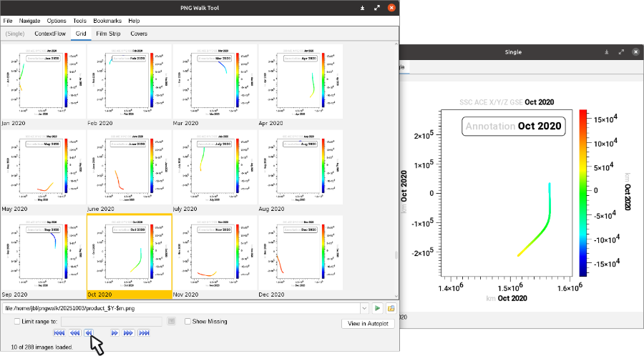Jump to the first image with skip-to-start arrows
Viewport: 644px width, 356px height.
point(59,332)
